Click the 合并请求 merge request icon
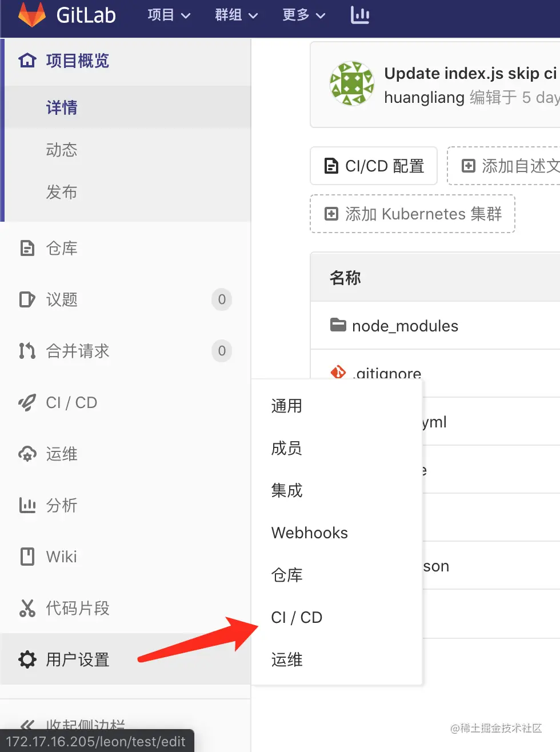 pyautogui.click(x=27, y=351)
